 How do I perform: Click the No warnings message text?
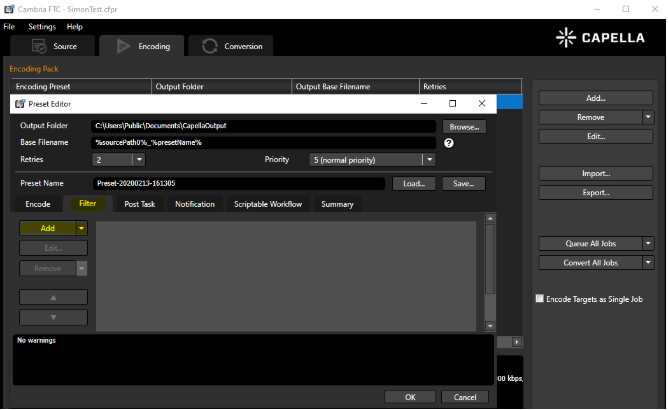[x=36, y=340]
